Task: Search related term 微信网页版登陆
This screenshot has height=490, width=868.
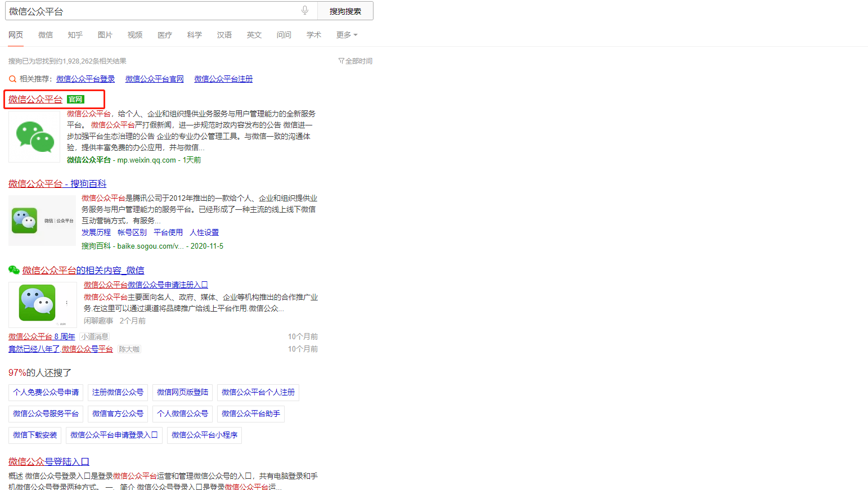Action: click(183, 392)
